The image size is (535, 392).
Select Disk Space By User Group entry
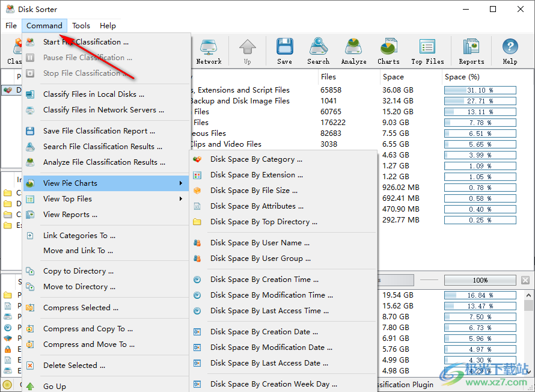pos(284,259)
